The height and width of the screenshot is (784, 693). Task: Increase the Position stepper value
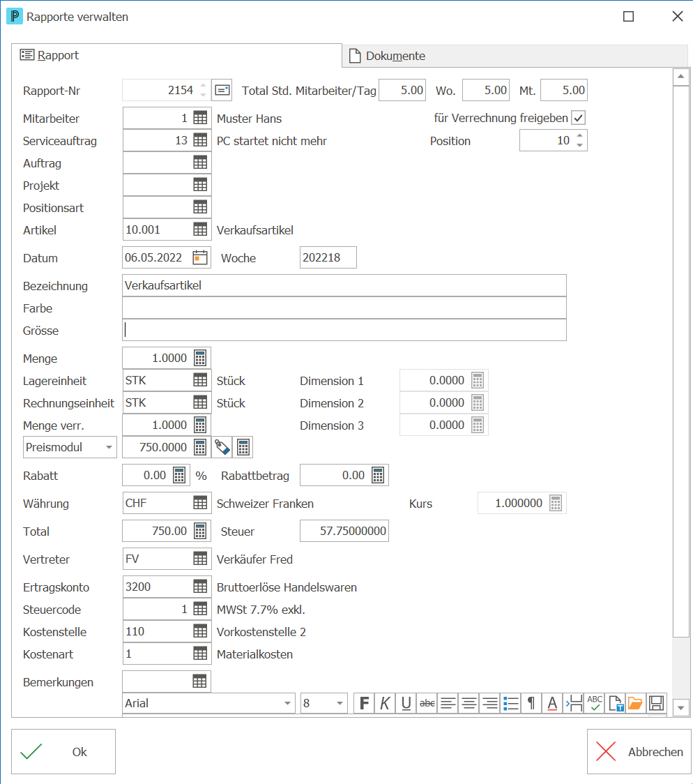pyautogui.click(x=579, y=135)
